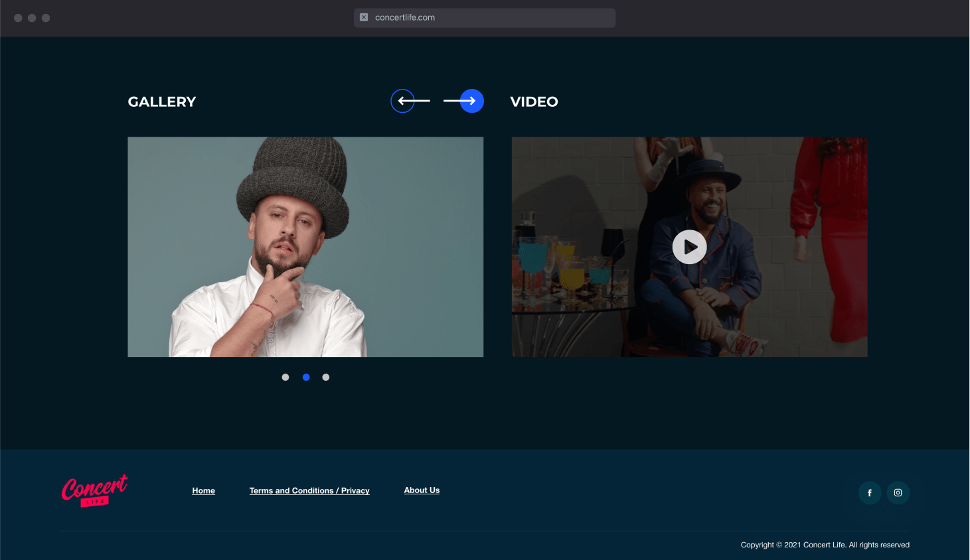970x560 pixels.
Task: Click the site icon in address bar
Action: coord(364,17)
